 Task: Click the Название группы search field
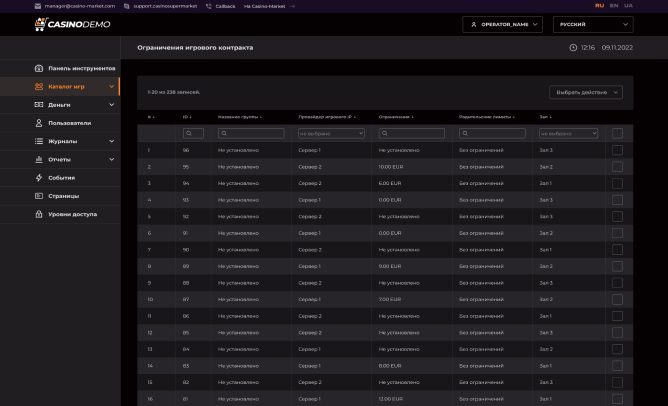pos(254,133)
